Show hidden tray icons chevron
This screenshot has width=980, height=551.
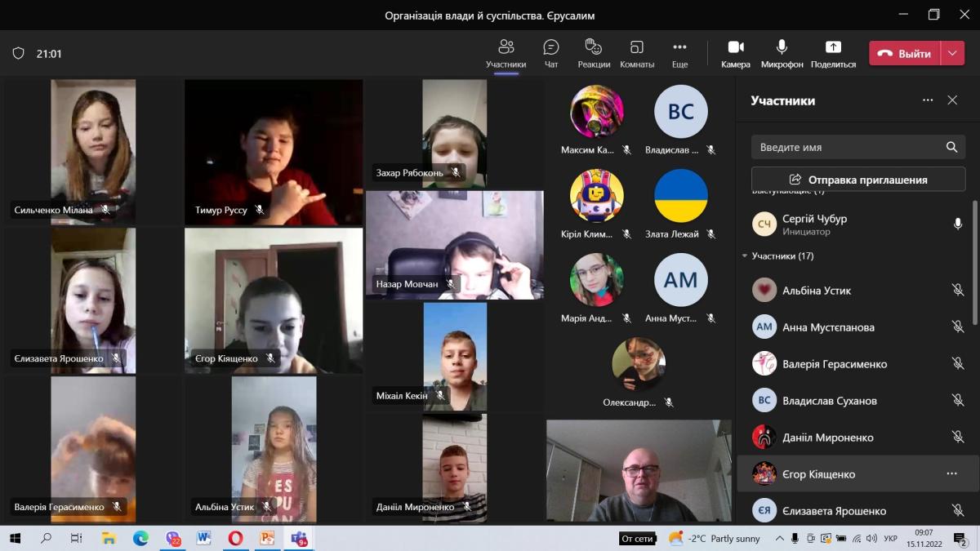click(x=780, y=539)
